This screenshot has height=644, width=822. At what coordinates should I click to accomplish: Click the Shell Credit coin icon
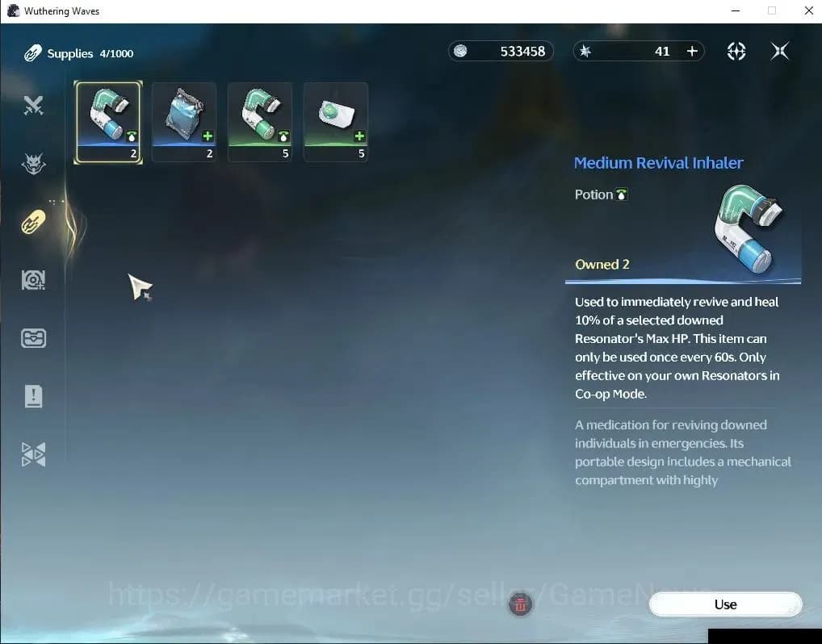(x=460, y=51)
